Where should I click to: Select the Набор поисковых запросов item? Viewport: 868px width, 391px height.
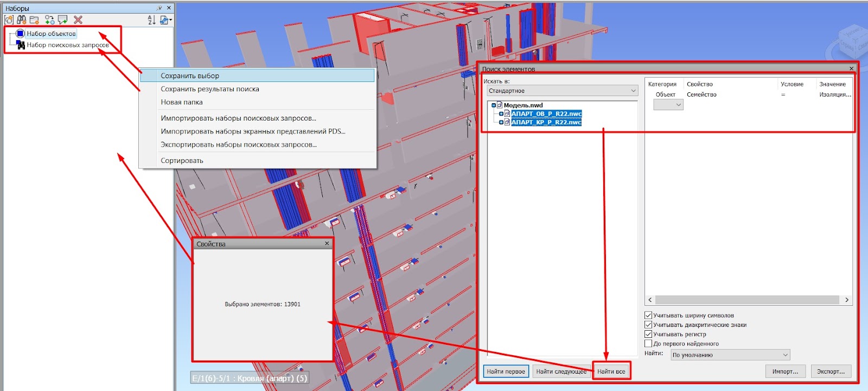[68, 45]
